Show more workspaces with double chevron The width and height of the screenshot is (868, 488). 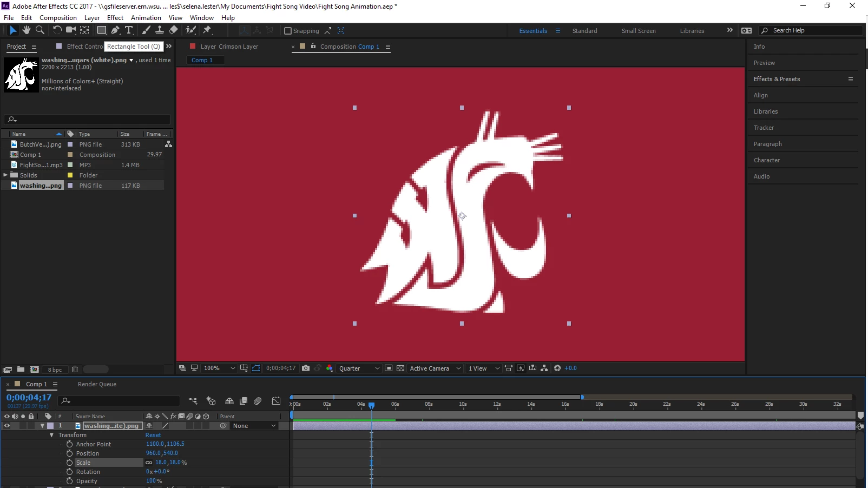(x=729, y=30)
